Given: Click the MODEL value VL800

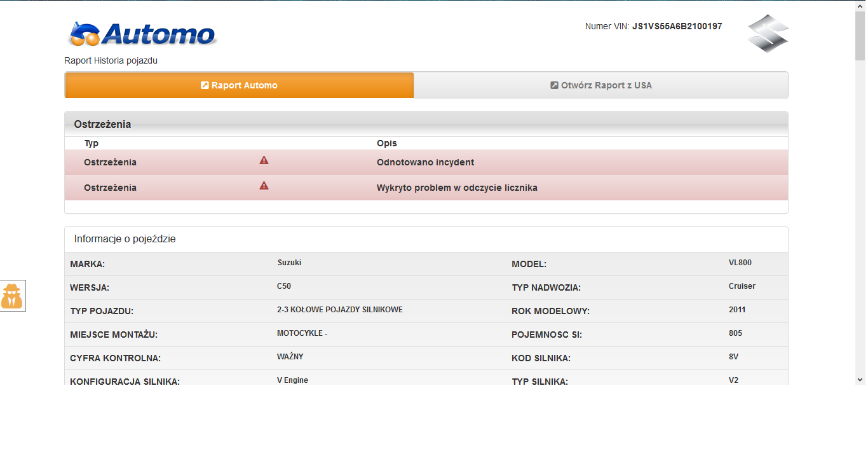Looking at the screenshot, I should point(740,263).
